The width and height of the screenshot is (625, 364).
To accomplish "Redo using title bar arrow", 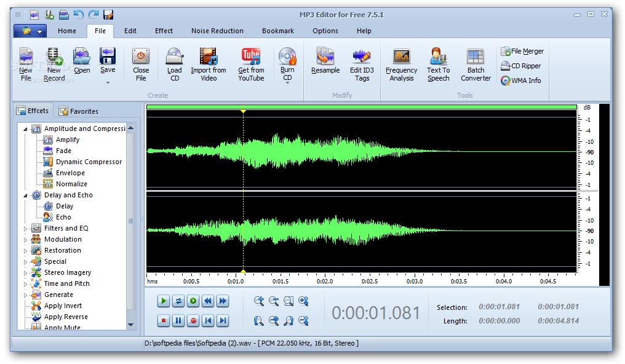I will point(94,15).
